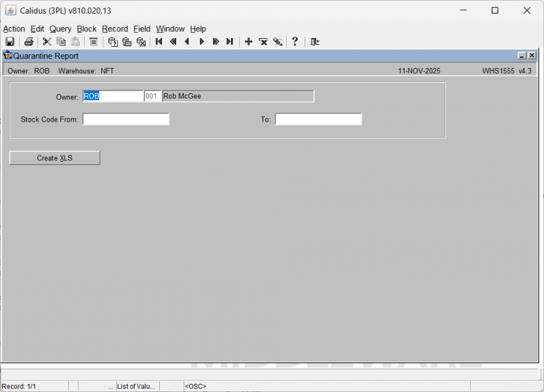This screenshot has height=392, width=544.
Task: Jump to last record using toolbar arrow
Action: click(x=230, y=41)
